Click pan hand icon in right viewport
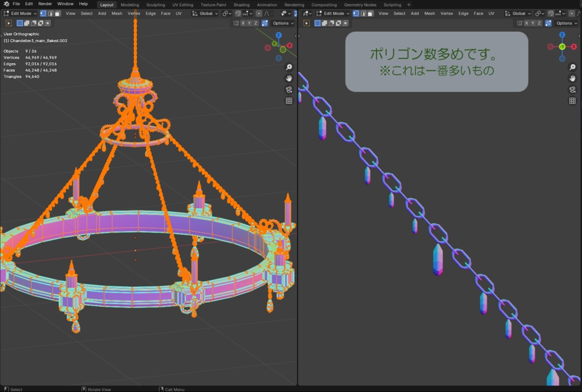Screen dimensions: 582x392 pos(572,78)
